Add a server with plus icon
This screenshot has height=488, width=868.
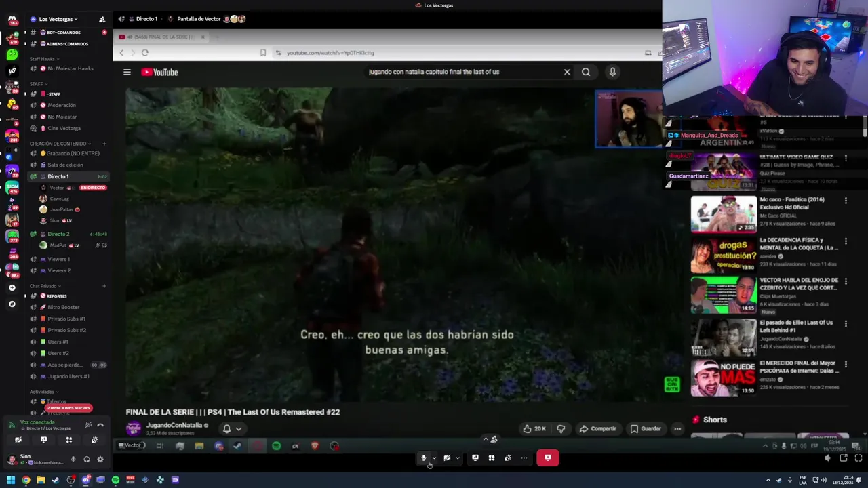pyautogui.click(x=12, y=288)
